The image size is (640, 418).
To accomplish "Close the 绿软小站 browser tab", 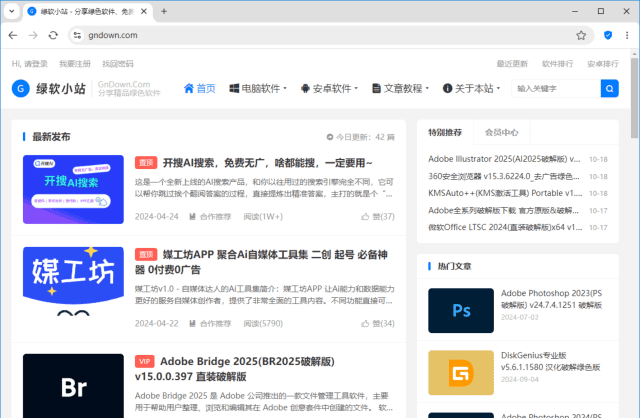I will tap(144, 11).
